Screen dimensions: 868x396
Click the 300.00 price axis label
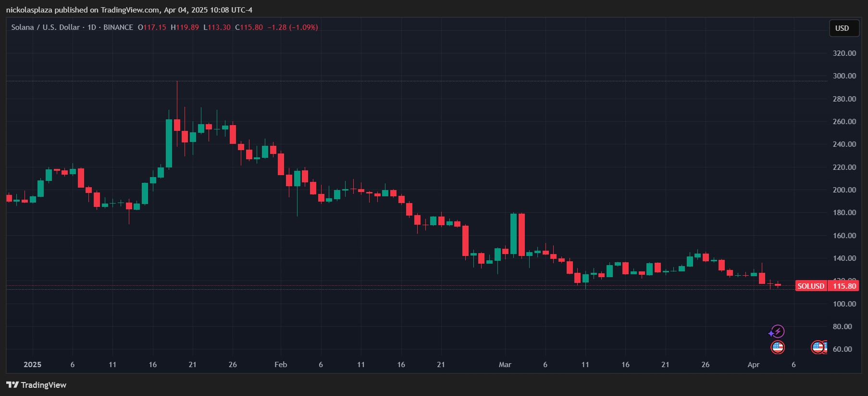(844, 76)
